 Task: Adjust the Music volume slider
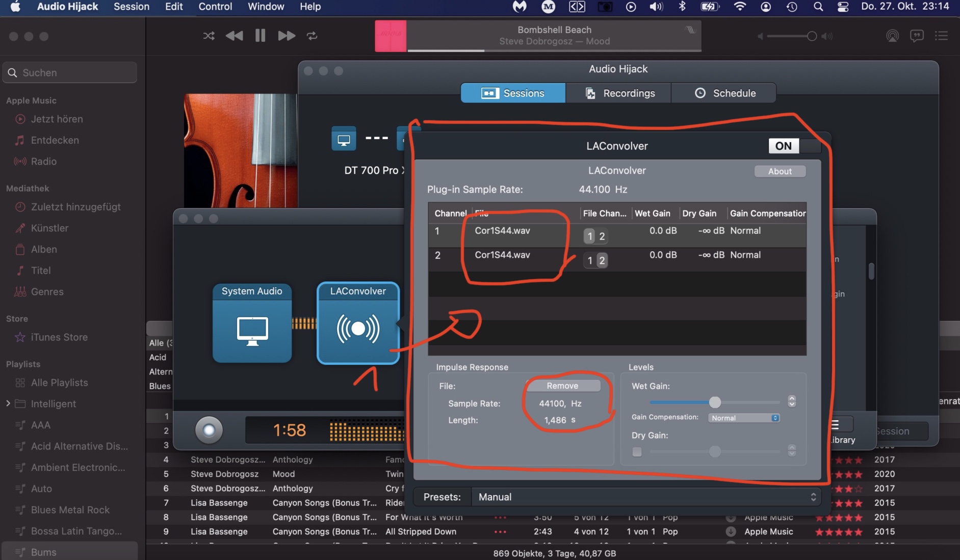tap(789, 36)
